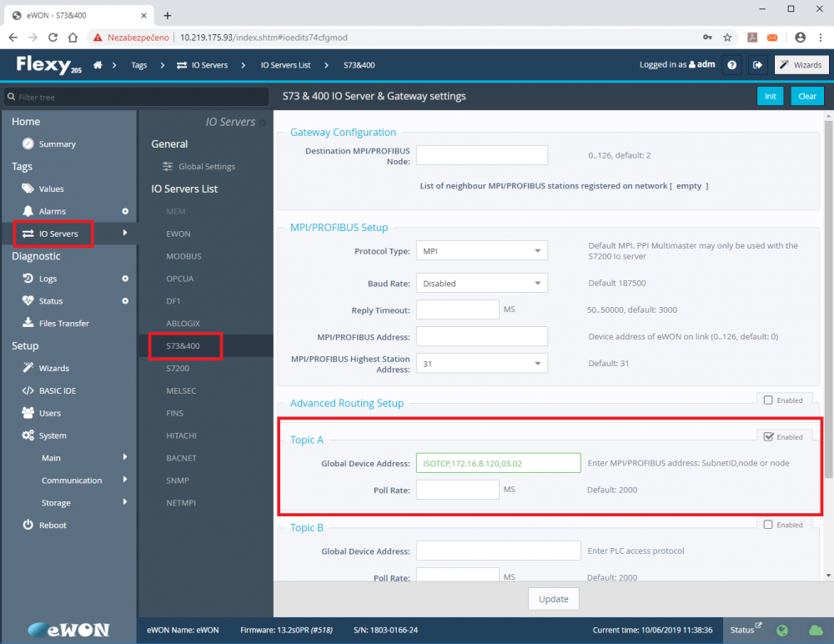Click the Topic A Global Device Address field
Image resolution: width=834 pixels, height=644 pixels.
coord(499,463)
